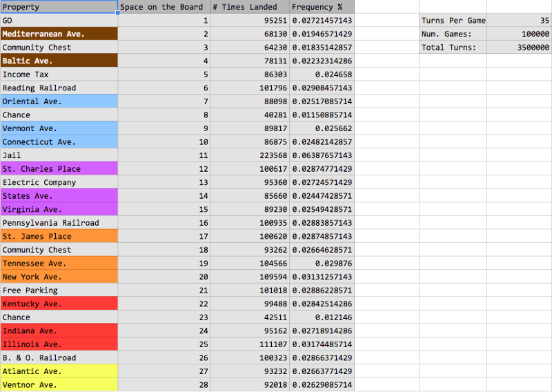Click the Free Parking cell
552x392 pixels.
pos(59,291)
